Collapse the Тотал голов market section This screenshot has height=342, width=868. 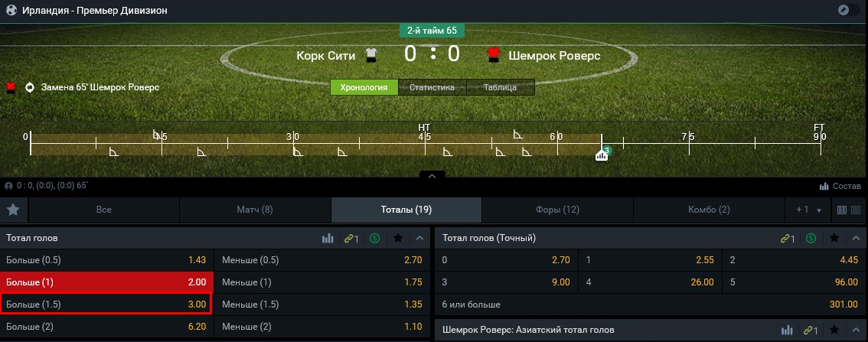coord(419,238)
